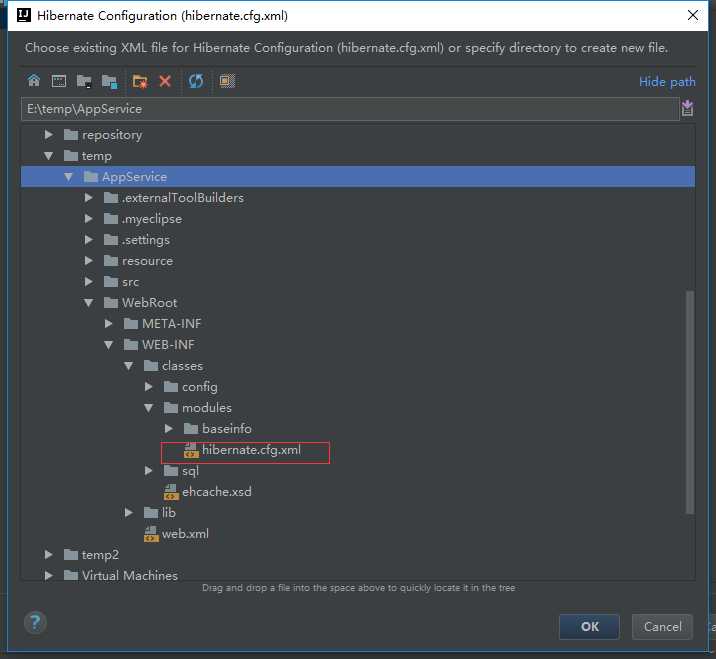Select the repository folder name
716x659 pixels.
coord(112,135)
